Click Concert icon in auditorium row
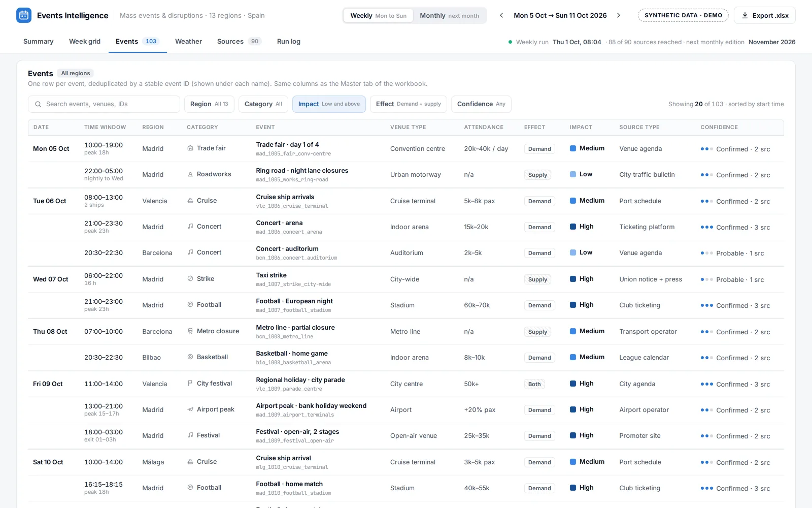 tap(190, 252)
